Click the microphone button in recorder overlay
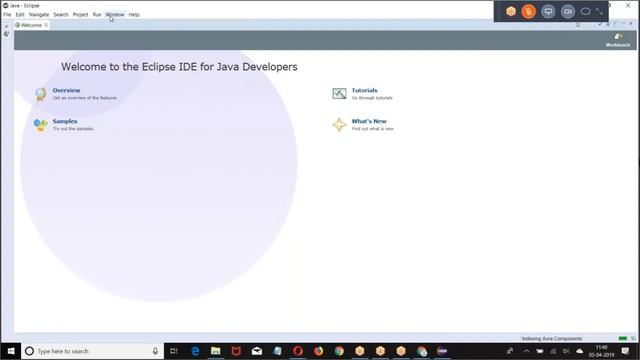The height and width of the screenshot is (360, 640). click(529, 11)
